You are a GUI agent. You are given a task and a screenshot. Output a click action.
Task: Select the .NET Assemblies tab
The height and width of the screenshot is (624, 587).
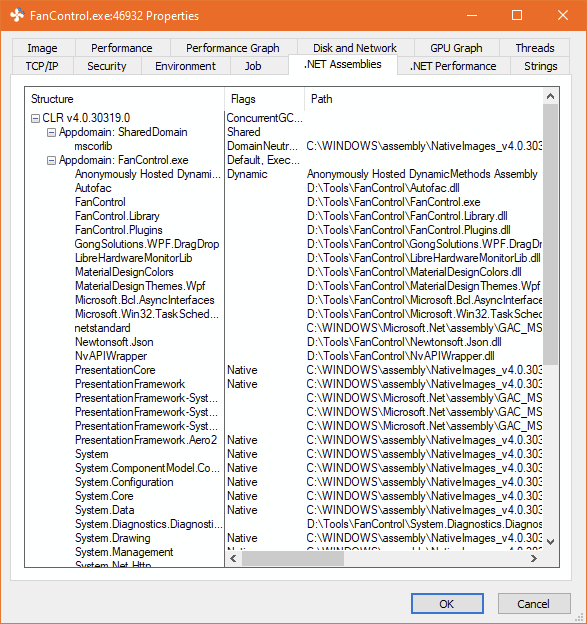tap(343, 64)
